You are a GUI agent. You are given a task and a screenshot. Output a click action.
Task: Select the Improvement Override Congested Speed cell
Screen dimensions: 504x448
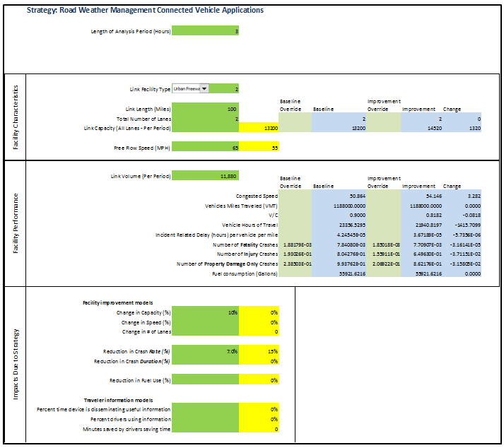tap(383, 196)
